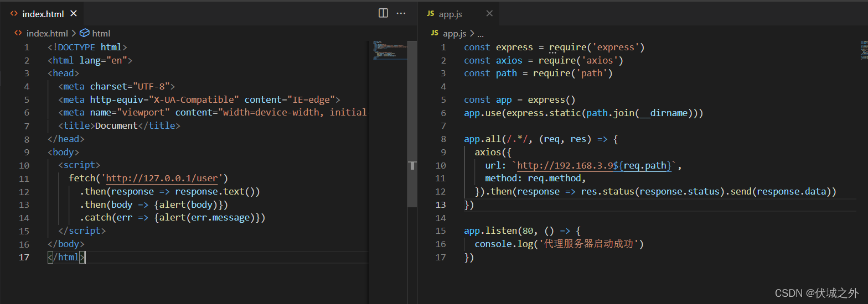This screenshot has width=868, height=304.
Task: Click html symbol in the breadcrumb
Action: point(101,33)
